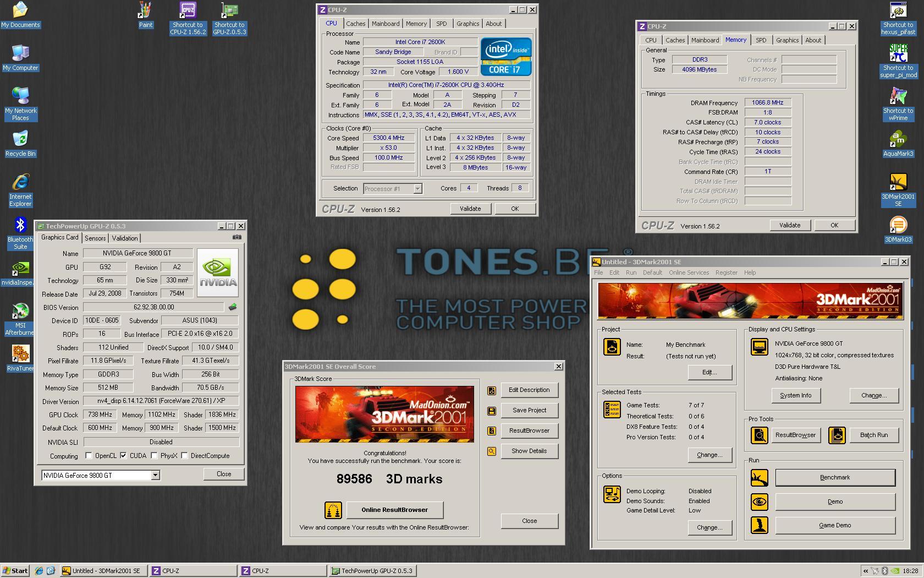Image resolution: width=924 pixels, height=578 pixels.
Task: Open the Run menu in 3DMark2001 SE
Action: click(x=631, y=273)
